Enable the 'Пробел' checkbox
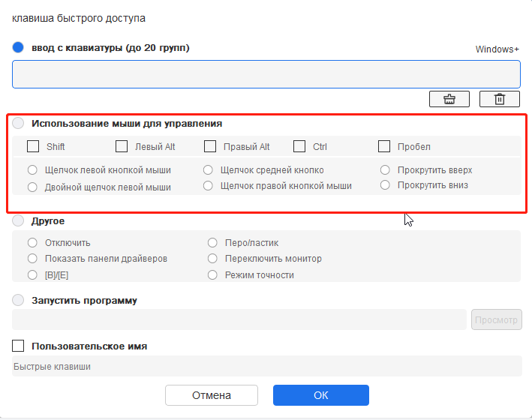This screenshot has width=532, height=420. [x=384, y=146]
